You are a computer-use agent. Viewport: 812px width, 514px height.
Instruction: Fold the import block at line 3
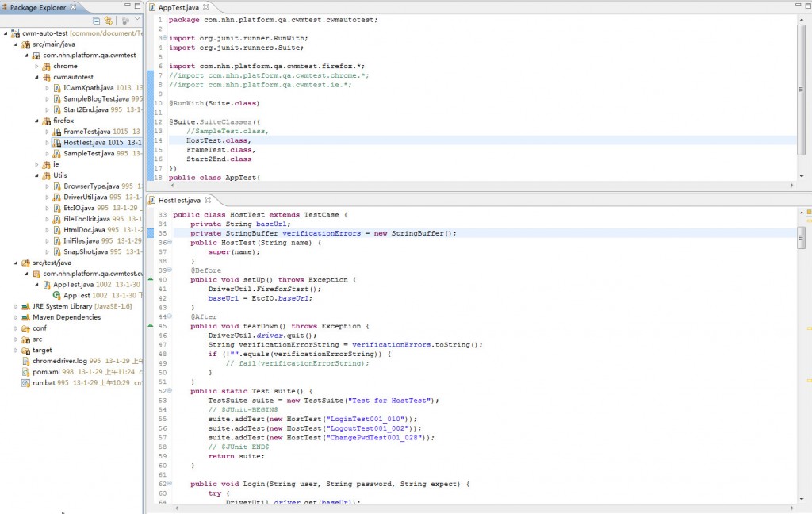coord(165,38)
